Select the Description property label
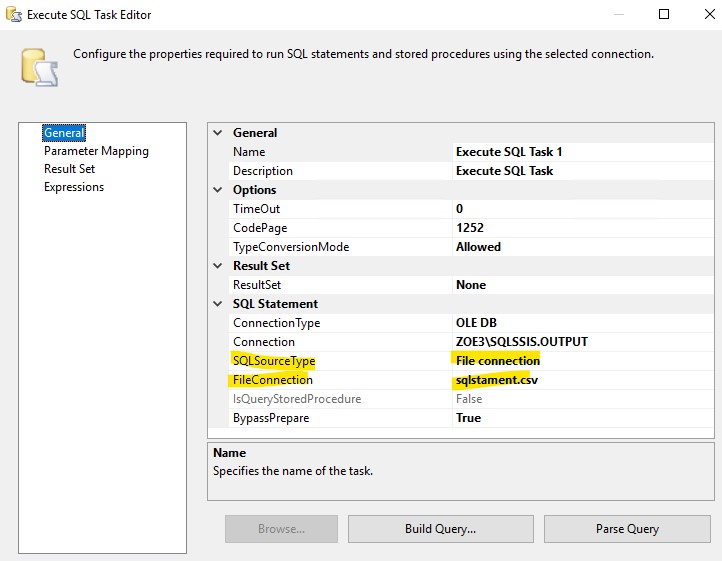This screenshot has width=722, height=561. [262, 171]
